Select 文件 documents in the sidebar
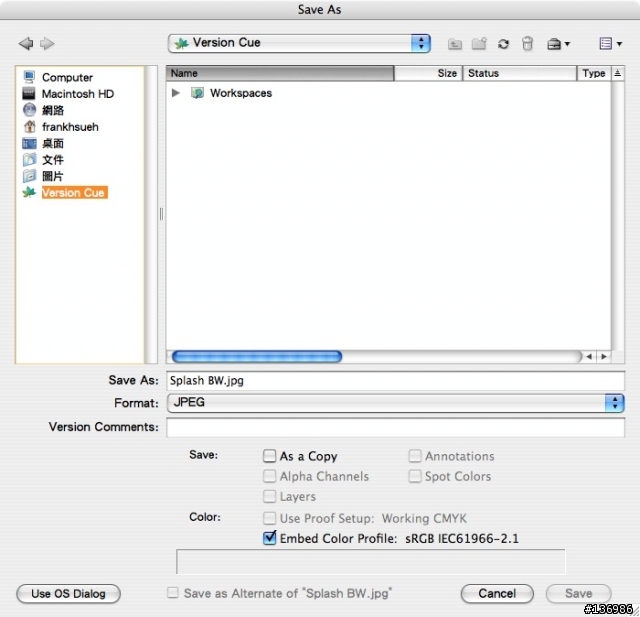The image size is (640, 617). pyautogui.click(x=53, y=160)
